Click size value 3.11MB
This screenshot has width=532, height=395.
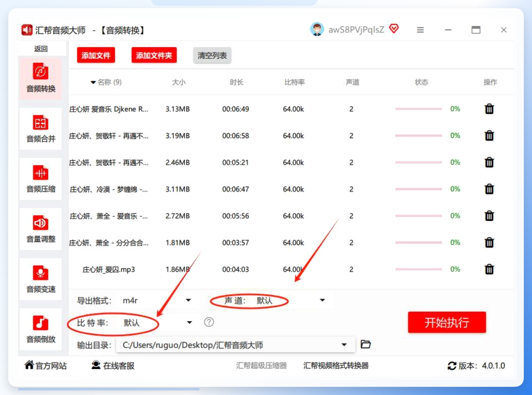coord(177,190)
